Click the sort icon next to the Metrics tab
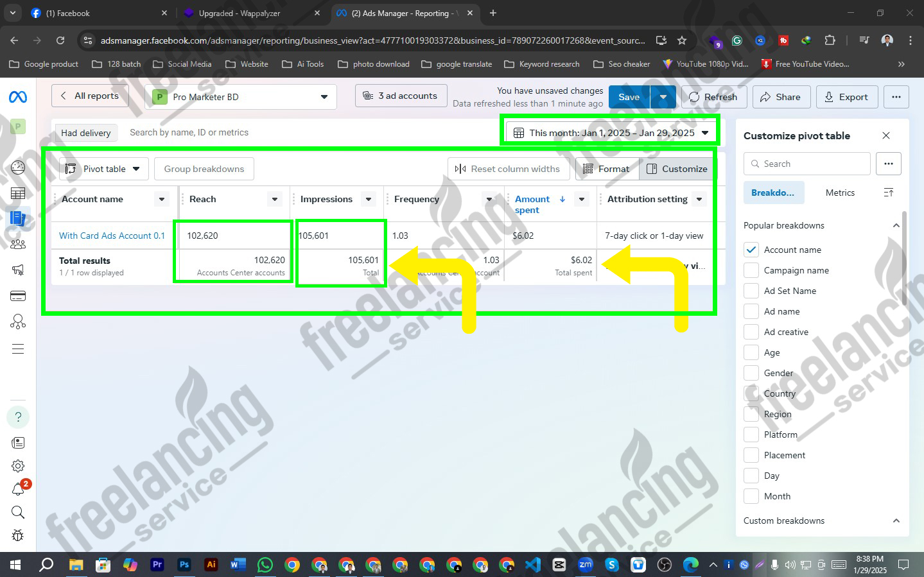The image size is (924, 577). pyautogui.click(x=889, y=193)
